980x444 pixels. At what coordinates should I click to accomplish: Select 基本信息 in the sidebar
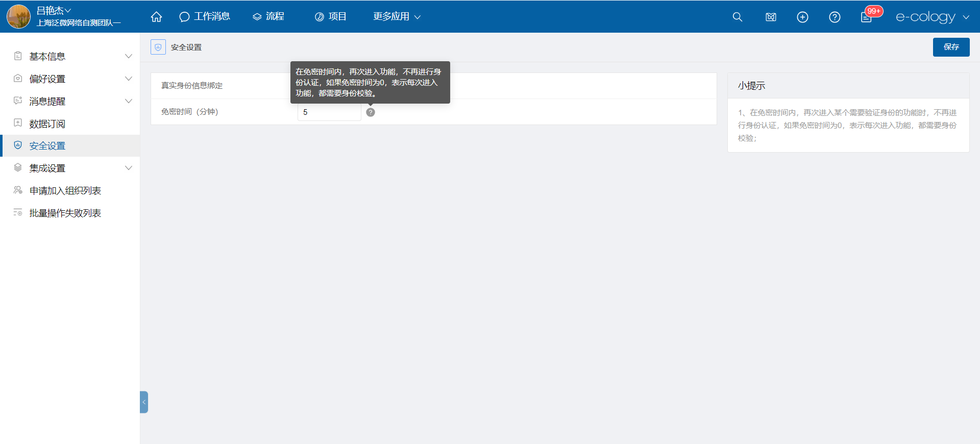(x=47, y=56)
